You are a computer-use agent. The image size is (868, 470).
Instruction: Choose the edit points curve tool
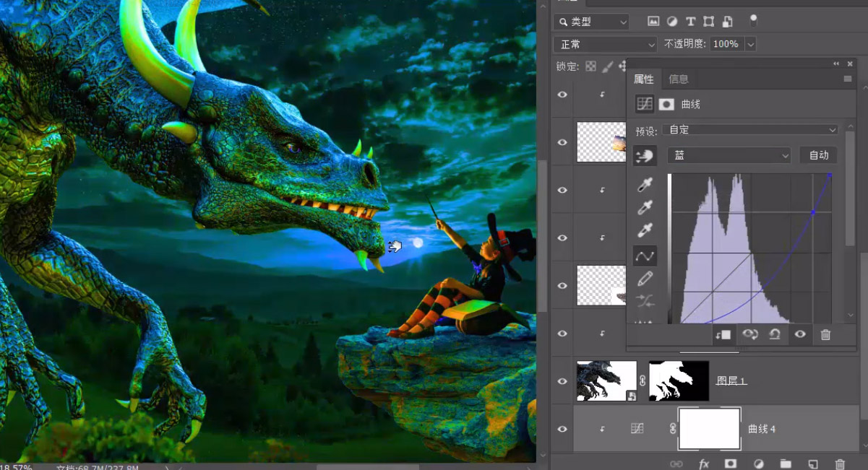tap(645, 256)
